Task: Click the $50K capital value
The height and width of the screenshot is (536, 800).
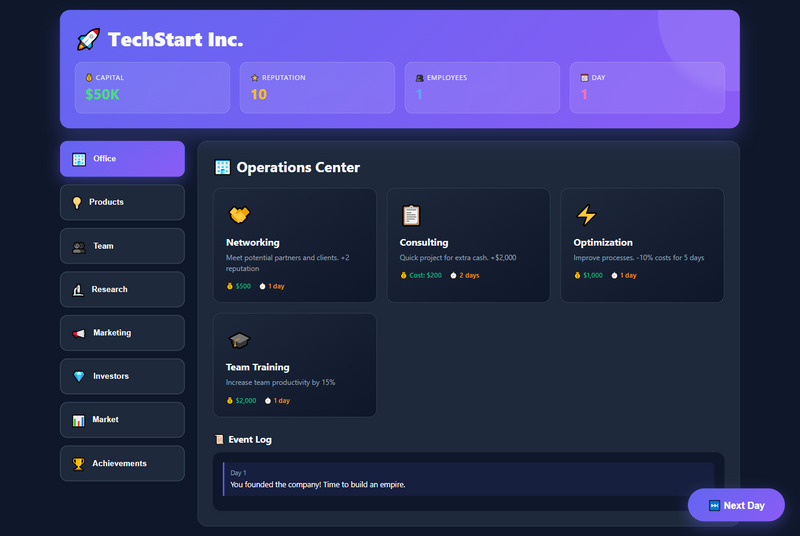Action: pos(102,94)
